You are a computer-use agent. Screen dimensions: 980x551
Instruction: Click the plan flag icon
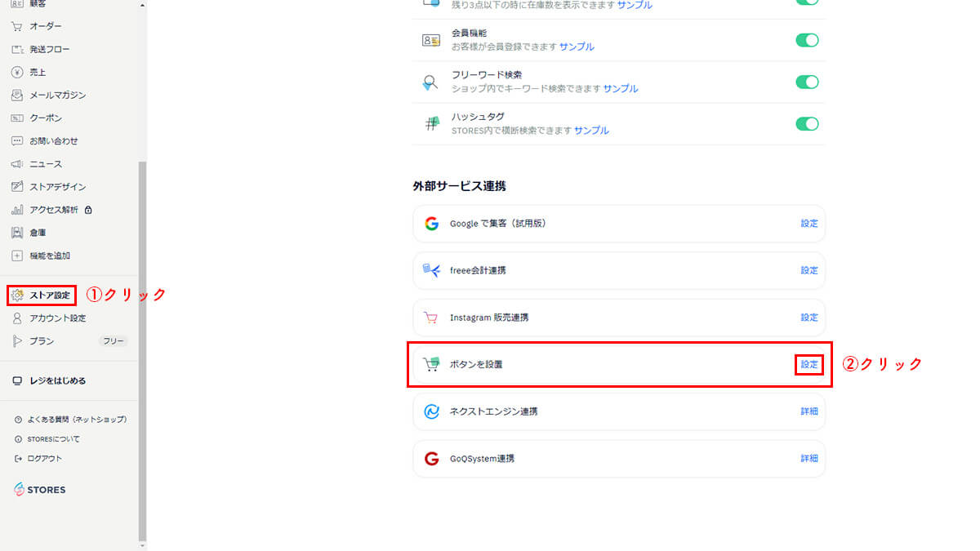tap(17, 341)
